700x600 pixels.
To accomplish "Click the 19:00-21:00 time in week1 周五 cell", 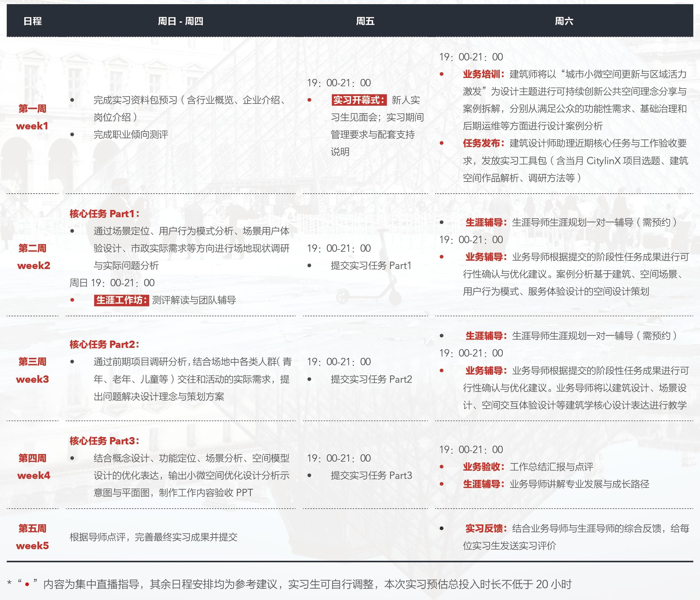I will pos(339,83).
